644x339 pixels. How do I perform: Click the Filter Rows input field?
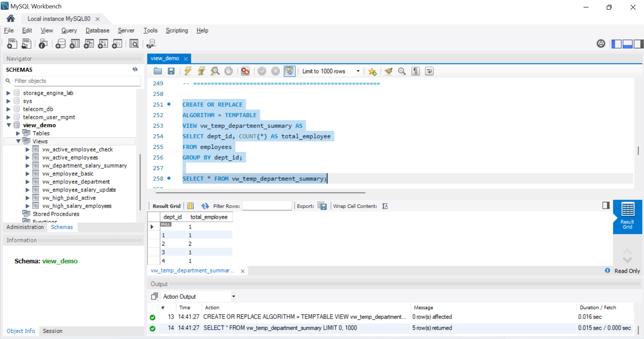[x=267, y=206]
